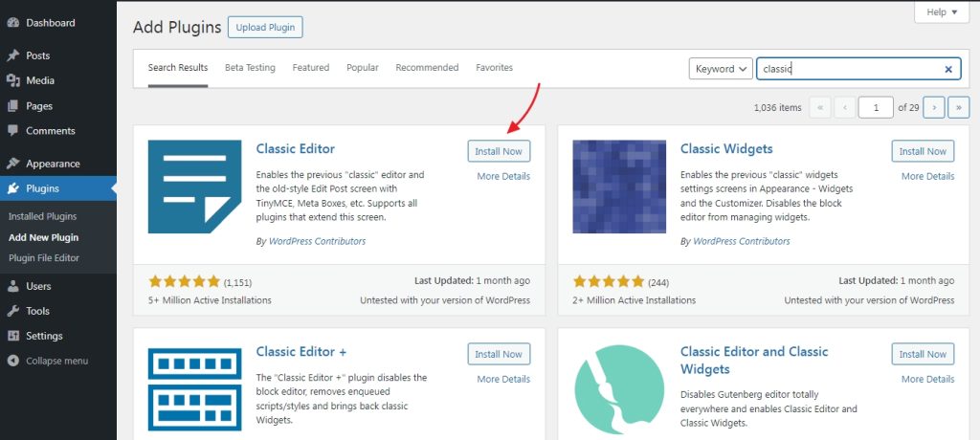Open the Featured tab
This screenshot has height=440, width=980.
[311, 68]
